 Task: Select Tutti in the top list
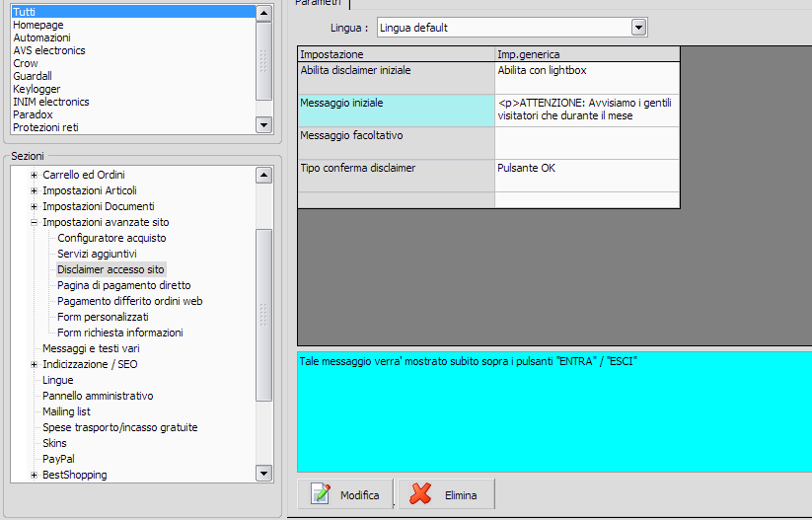click(x=133, y=12)
